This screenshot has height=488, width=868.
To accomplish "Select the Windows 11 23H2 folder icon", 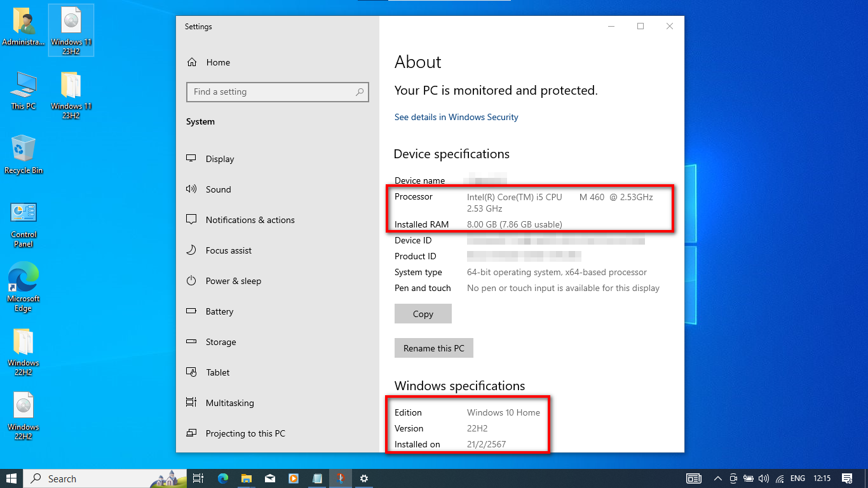I will [x=71, y=95].
